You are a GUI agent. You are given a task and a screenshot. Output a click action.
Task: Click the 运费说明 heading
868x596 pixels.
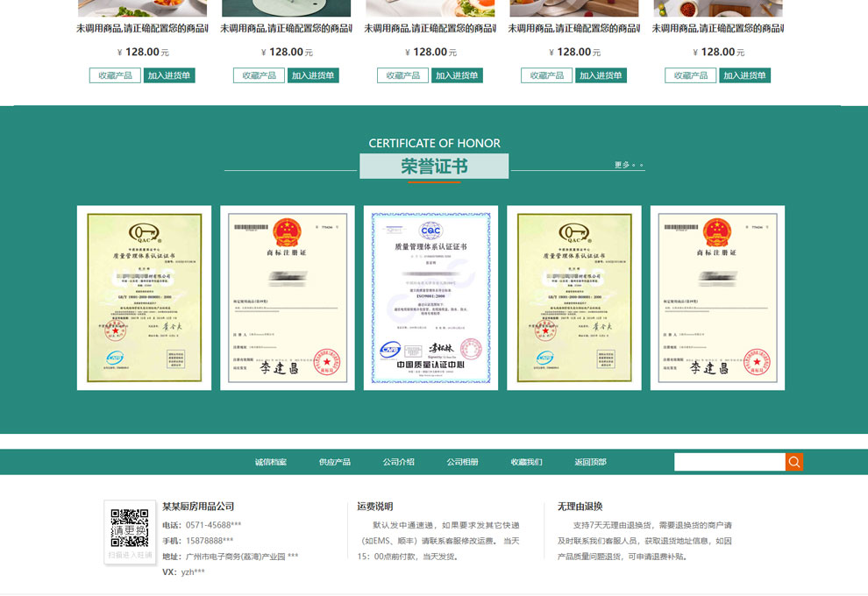pyautogui.click(x=374, y=507)
